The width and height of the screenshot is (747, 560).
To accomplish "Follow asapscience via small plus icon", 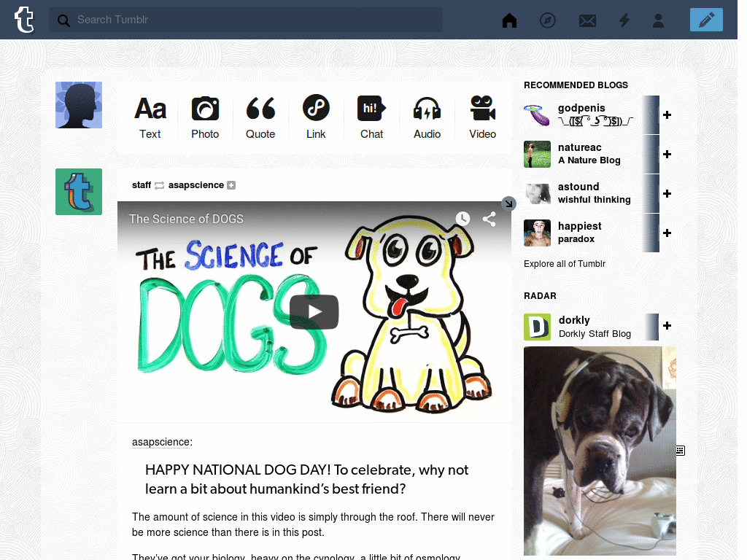I will coord(231,185).
